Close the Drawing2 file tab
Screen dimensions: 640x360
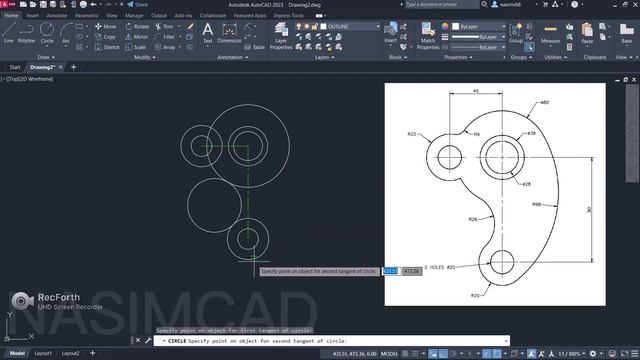click(x=60, y=67)
